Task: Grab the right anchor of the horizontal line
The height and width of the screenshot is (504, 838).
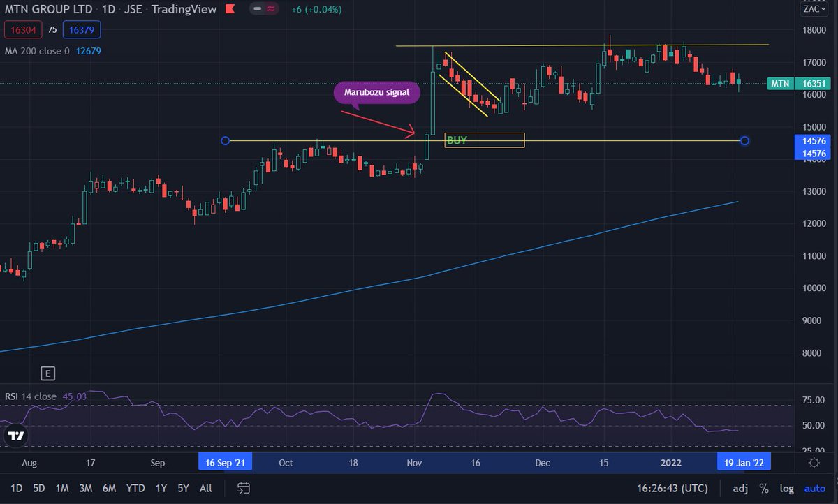Action: click(744, 141)
